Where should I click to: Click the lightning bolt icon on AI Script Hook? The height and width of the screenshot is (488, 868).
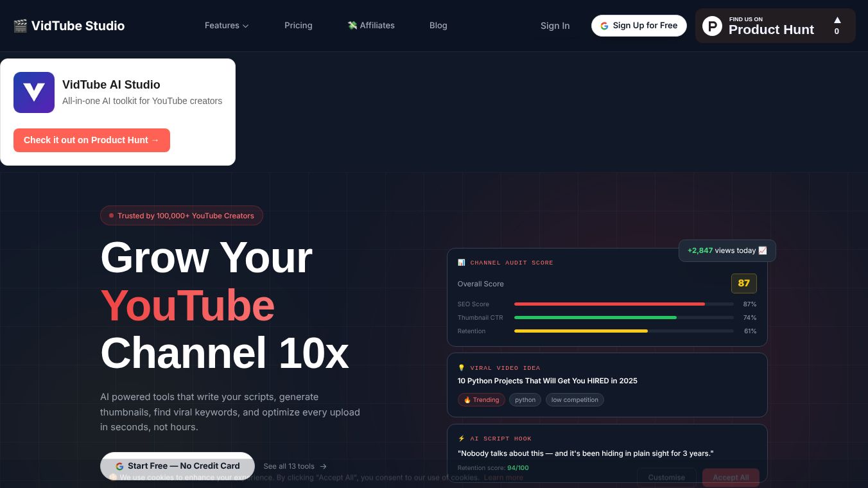coord(462,438)
